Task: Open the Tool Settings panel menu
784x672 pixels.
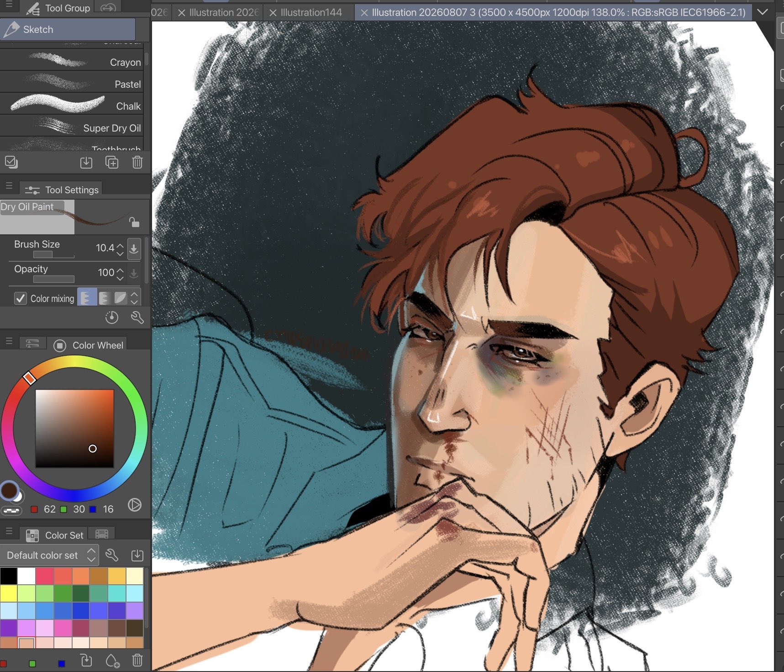Action: coord(9,186)
